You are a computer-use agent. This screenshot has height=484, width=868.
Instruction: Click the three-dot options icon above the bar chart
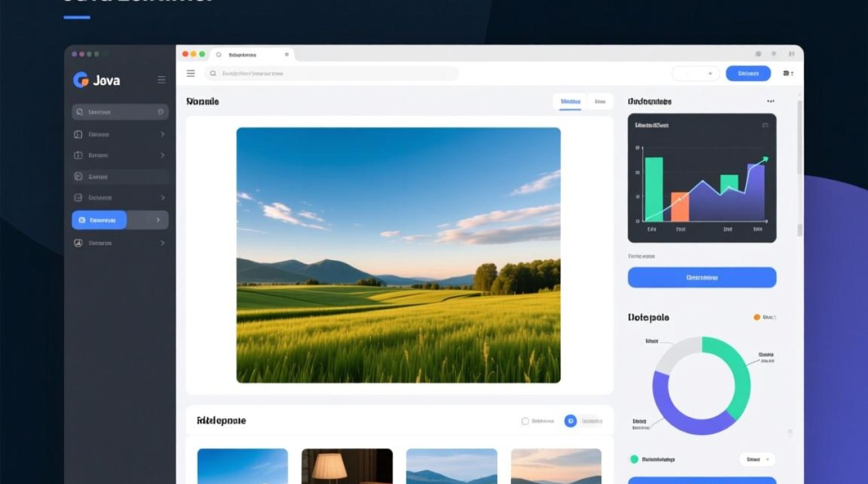(x=770, y=101)
